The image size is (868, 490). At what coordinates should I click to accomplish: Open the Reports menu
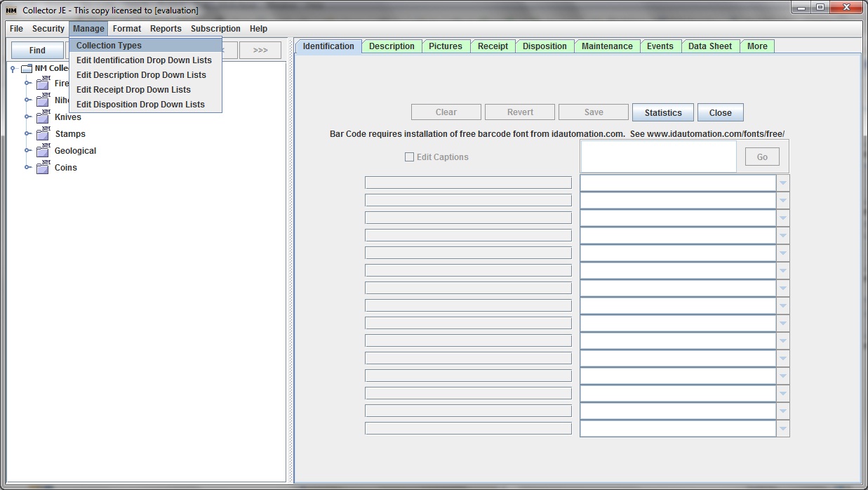166,29
